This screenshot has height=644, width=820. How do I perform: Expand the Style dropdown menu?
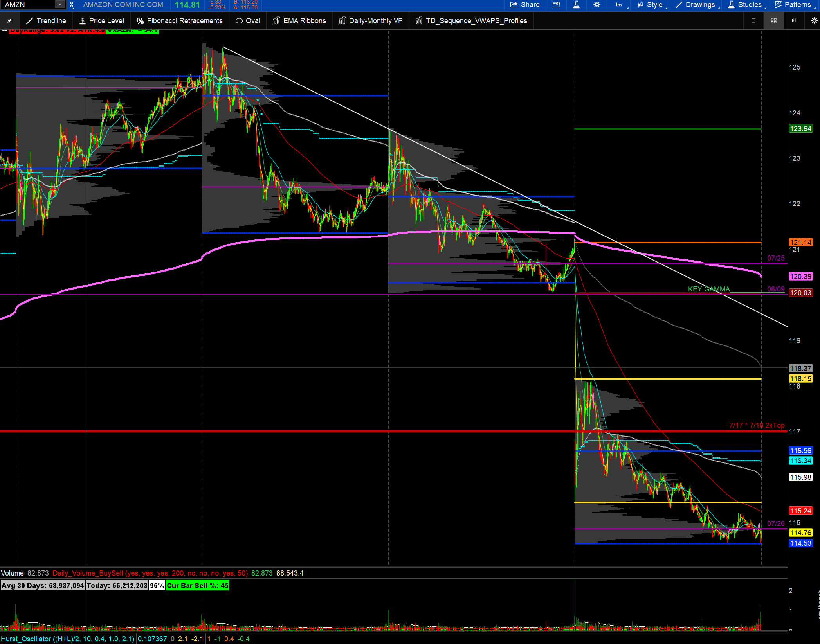650,5
